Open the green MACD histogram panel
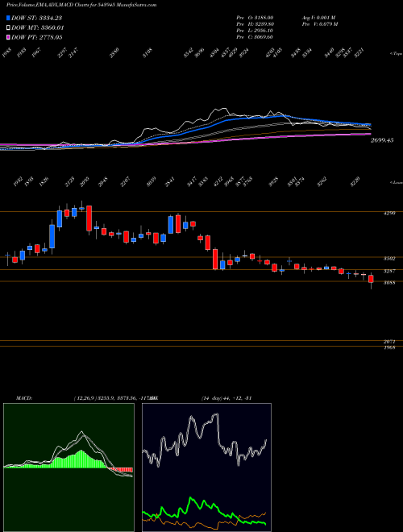 tap(69, 468)
